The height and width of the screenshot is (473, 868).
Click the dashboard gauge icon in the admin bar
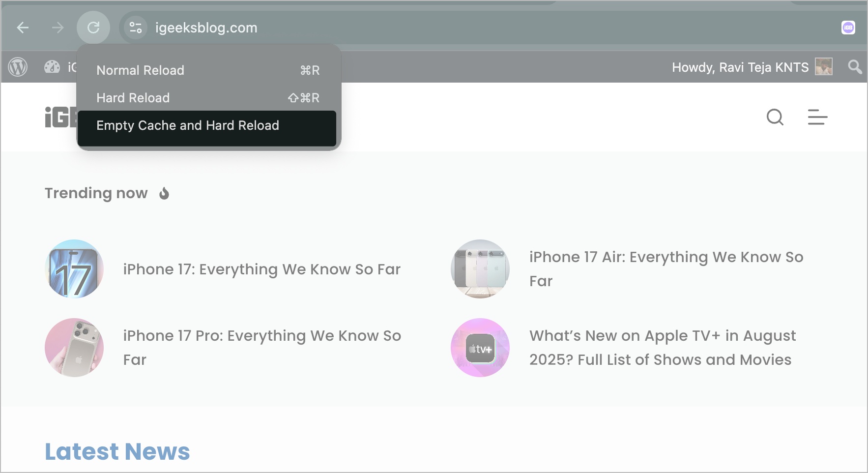coord(52,67)
